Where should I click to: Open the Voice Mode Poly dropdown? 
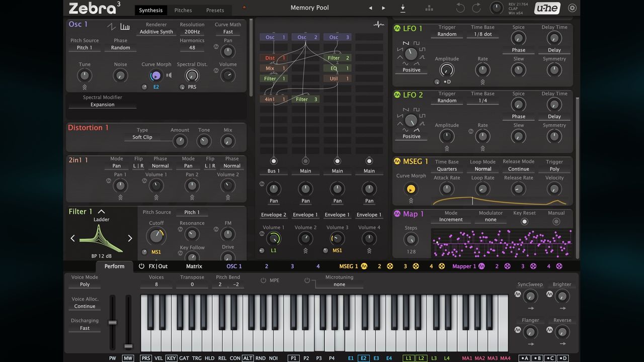click(85, 285)
